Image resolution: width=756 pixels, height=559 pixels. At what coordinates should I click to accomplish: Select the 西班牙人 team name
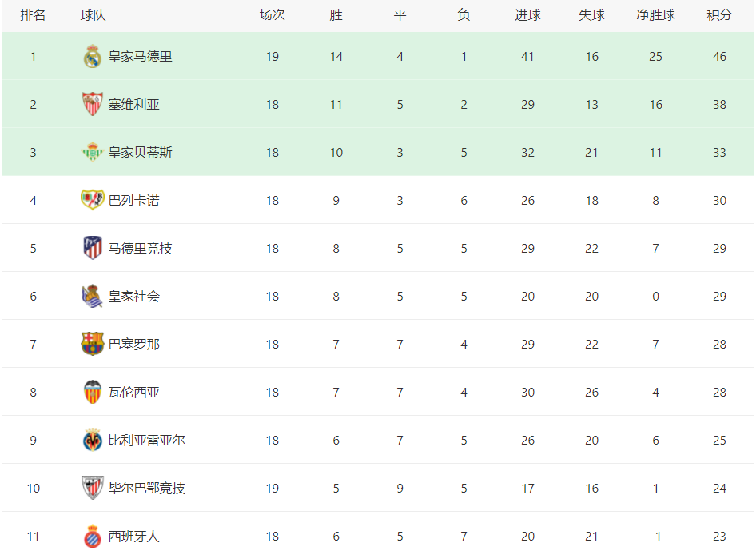coord(133,537)
